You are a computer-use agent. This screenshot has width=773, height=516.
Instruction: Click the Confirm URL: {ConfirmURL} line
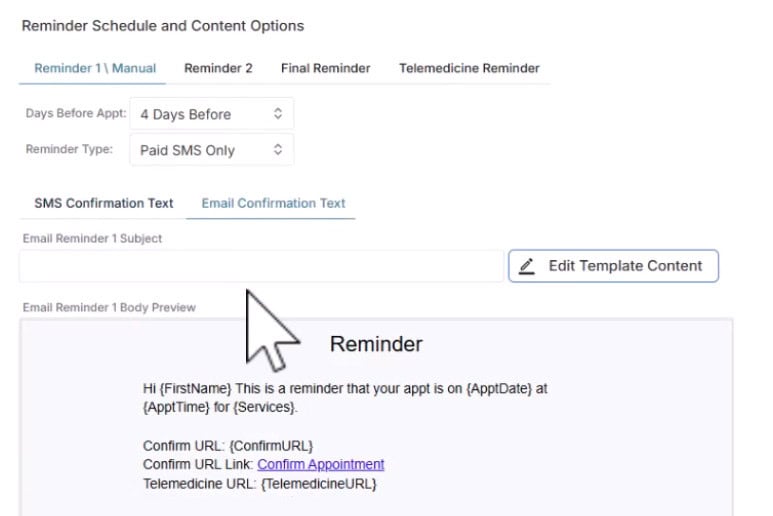pos(228,445)
